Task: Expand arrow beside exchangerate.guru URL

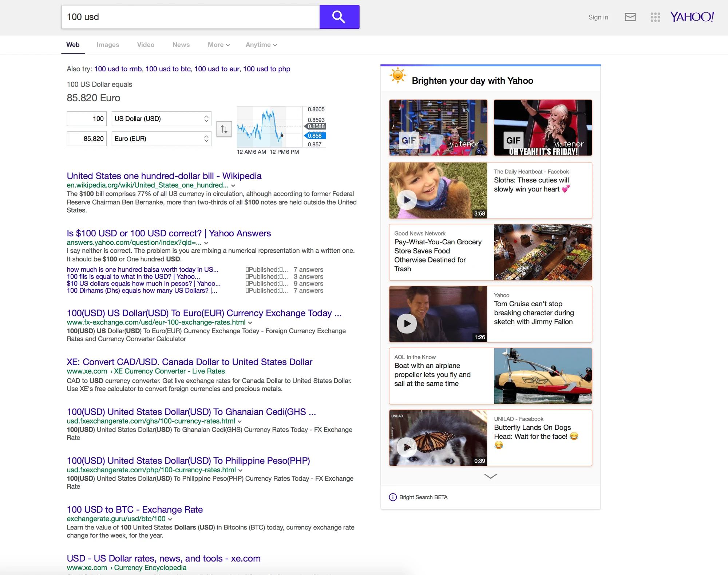Action: 170,519
